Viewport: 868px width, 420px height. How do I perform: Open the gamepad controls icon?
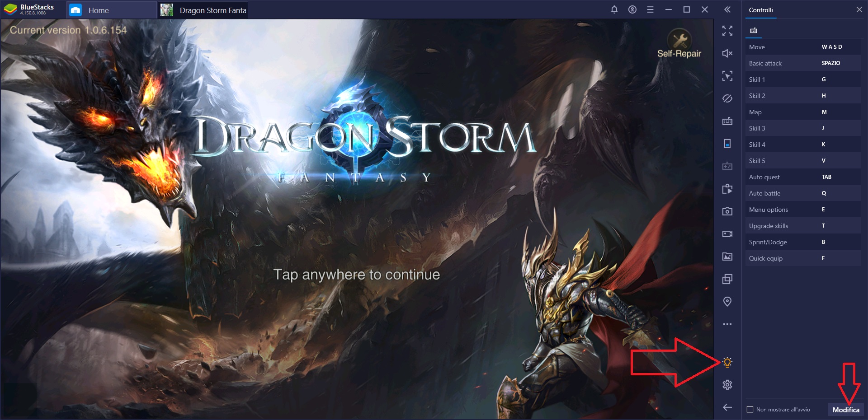(727, 166)
